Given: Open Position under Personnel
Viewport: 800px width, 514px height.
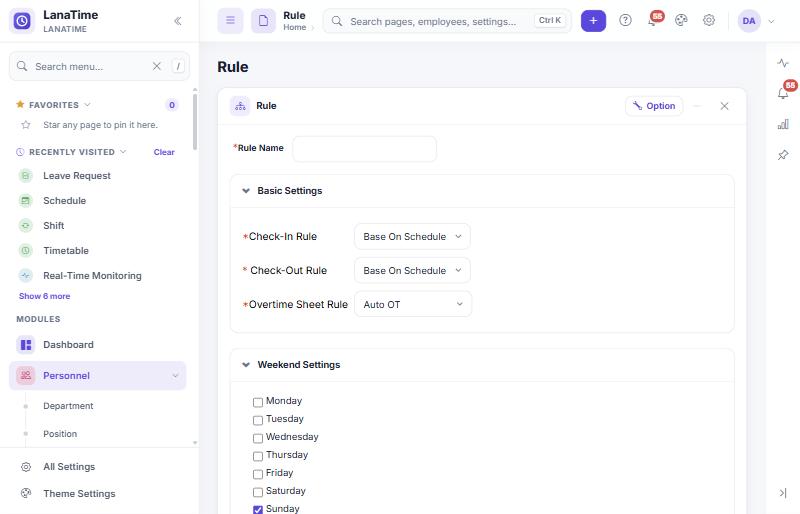Looking at the screenshot, I should tap(60, 434).
